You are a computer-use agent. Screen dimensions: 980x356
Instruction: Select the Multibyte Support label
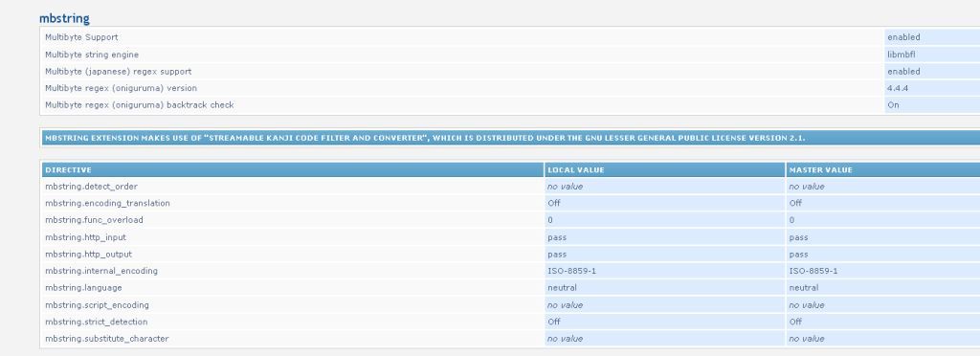pyautogui.click(x=81, y=37)
